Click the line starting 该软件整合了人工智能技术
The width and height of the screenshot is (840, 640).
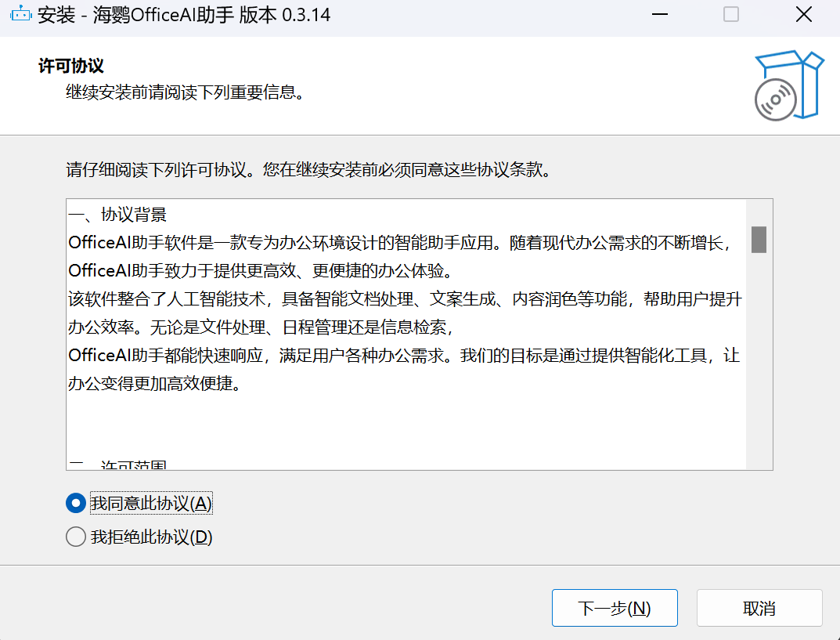click(x=405, y=299)
